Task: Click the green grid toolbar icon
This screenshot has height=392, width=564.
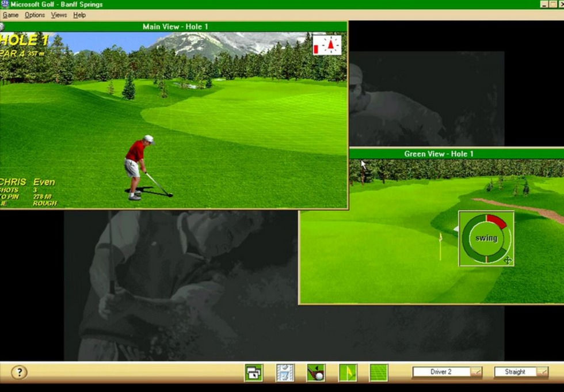Action: click(x=379, y=372)
